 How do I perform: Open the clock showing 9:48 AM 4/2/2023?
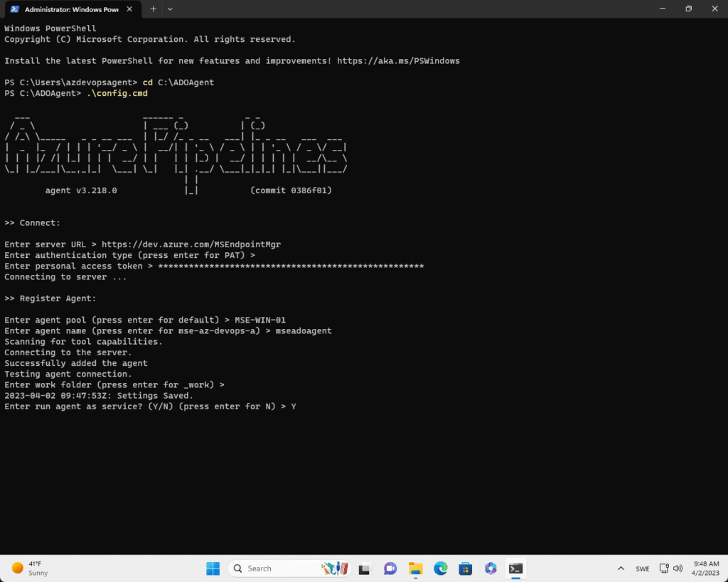point(706,568)
